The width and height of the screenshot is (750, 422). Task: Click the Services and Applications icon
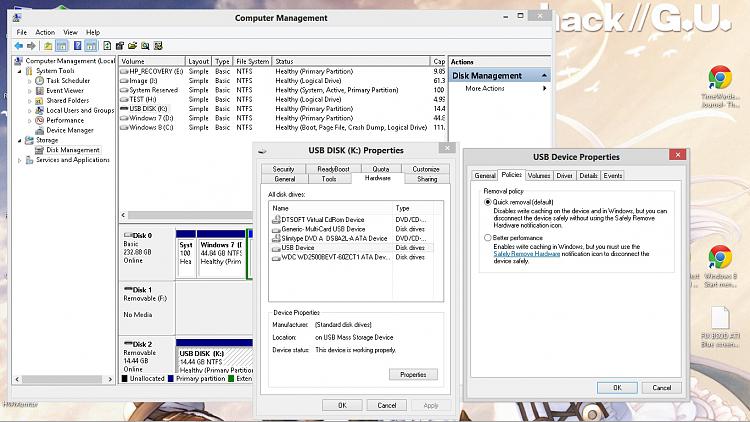pos(29,160)
